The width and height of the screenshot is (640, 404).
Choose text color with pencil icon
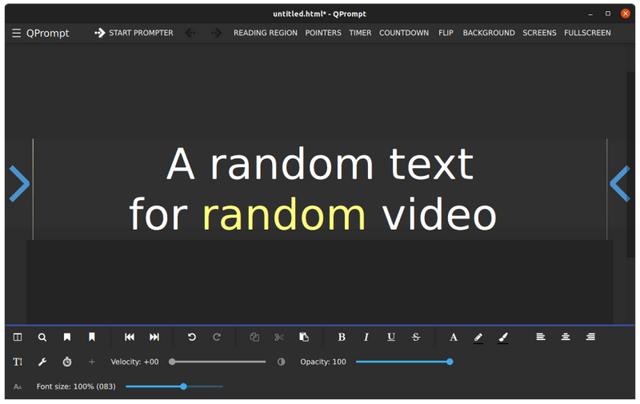click(478, 337)
